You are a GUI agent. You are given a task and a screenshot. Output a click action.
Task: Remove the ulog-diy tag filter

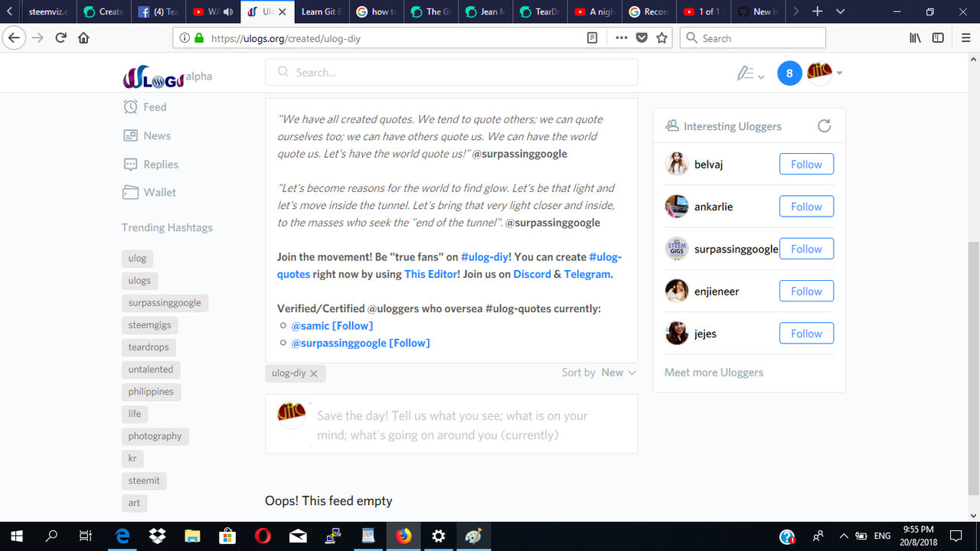314,373
